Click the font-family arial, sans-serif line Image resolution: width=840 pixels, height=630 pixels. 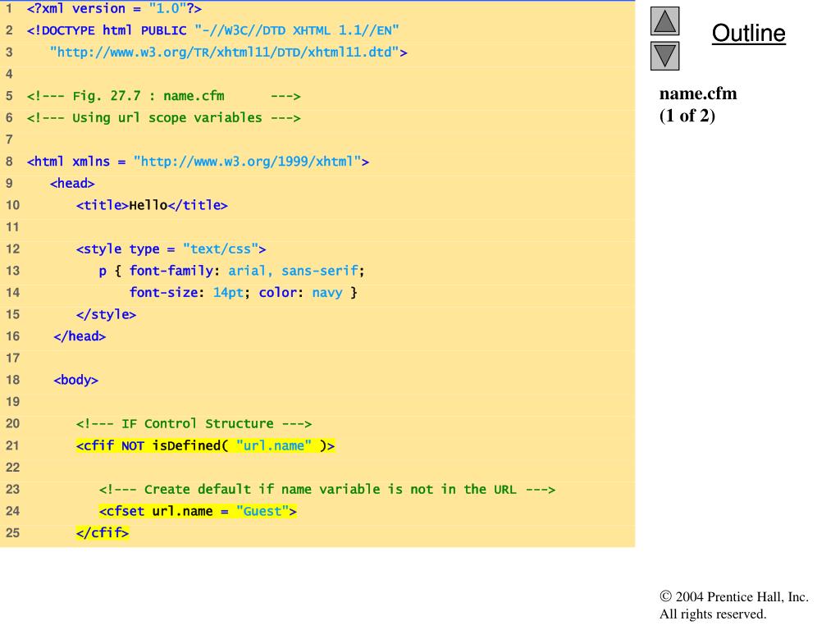point(231,271)
